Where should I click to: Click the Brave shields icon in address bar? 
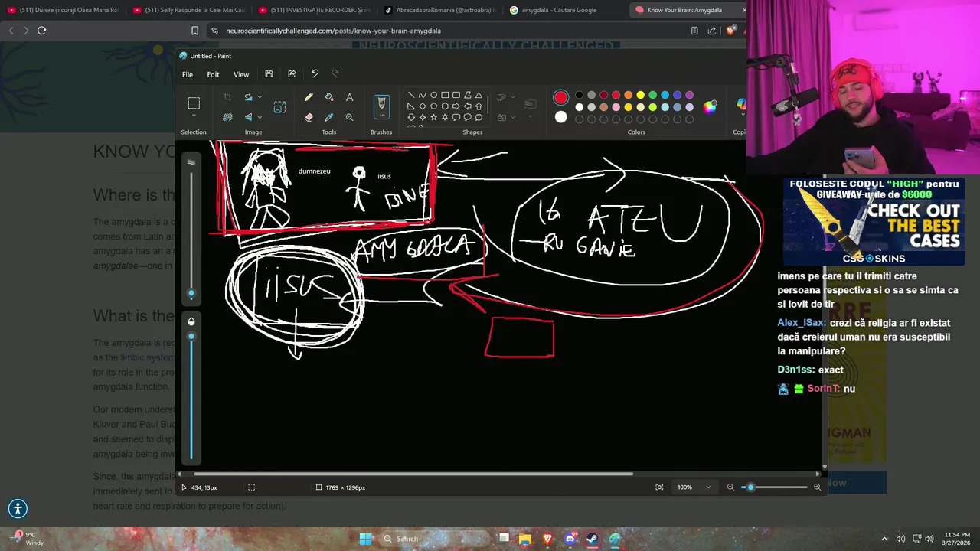tap(730, 31)
